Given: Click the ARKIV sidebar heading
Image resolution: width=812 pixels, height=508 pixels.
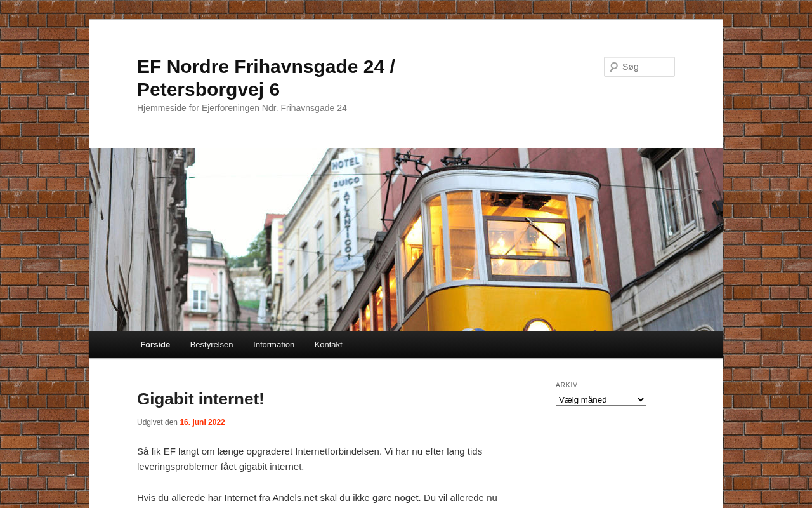Looking at the screenshot, I should [566, 385].
